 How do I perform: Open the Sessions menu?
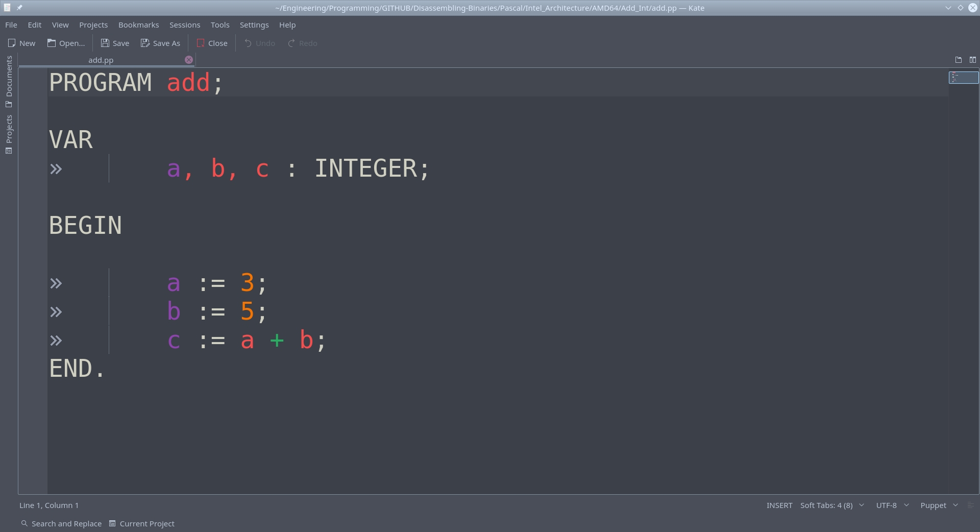coord(184,25)
